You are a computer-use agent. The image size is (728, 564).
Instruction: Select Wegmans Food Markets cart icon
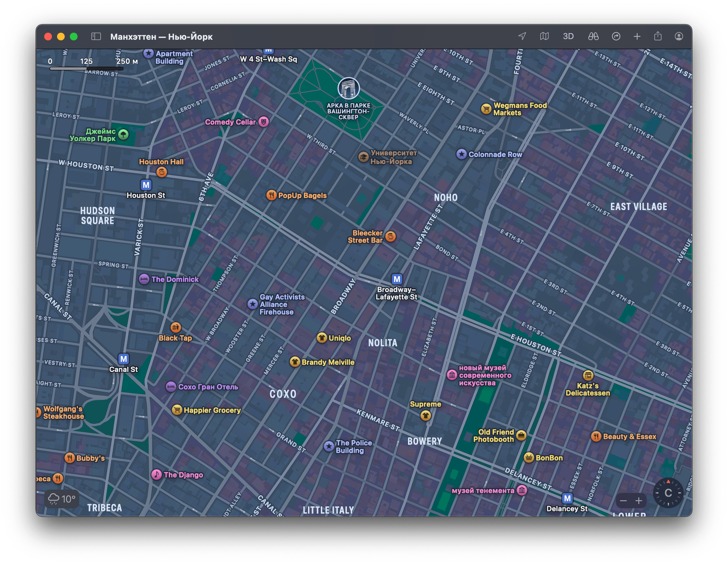coord(486,109)
